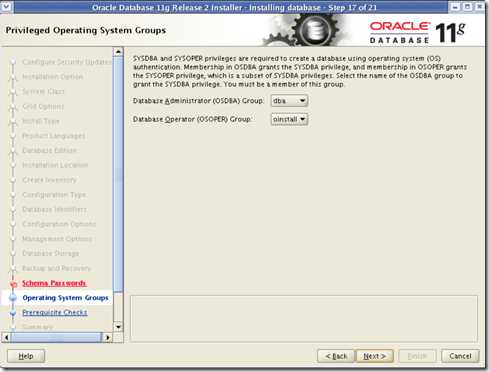
Task: Minimize the installer window
Action: pos(455,6)
